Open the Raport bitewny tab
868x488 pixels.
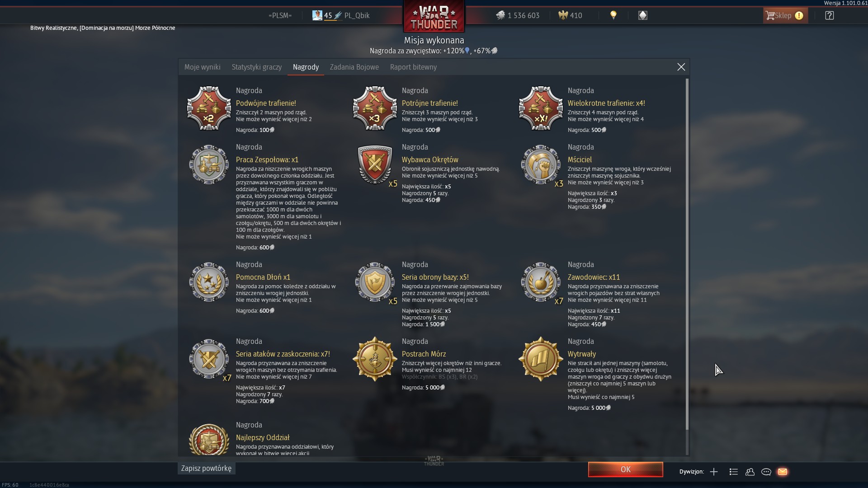[413, 67]
